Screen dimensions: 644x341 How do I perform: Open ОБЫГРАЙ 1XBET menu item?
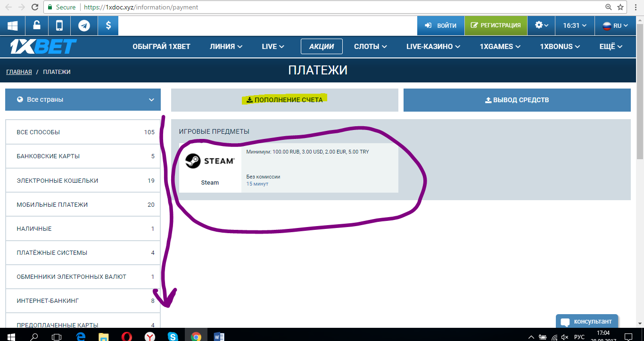[x=161, y=46]
